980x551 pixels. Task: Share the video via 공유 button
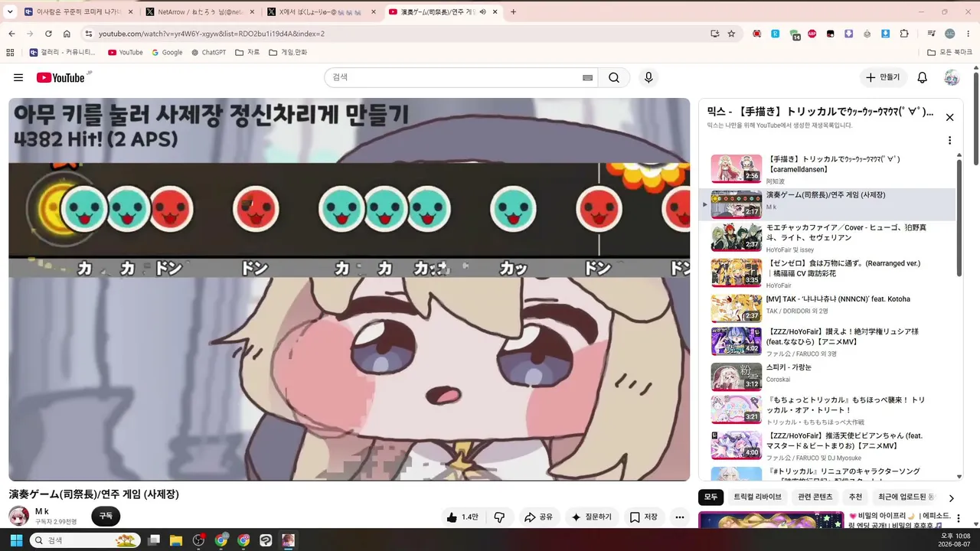[x=538, y=517]
